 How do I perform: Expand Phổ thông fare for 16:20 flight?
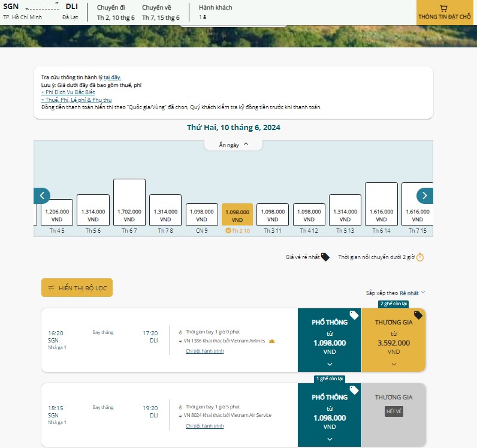[330, 363]
